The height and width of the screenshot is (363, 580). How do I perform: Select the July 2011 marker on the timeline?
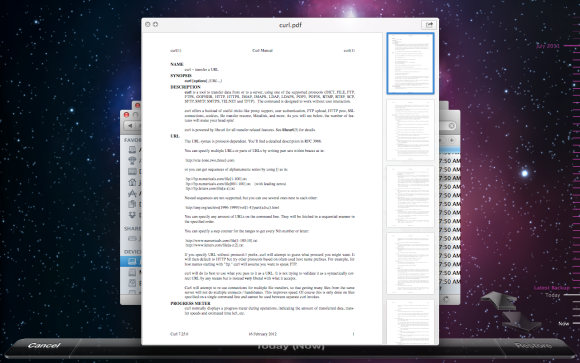[x=547, y=46]
